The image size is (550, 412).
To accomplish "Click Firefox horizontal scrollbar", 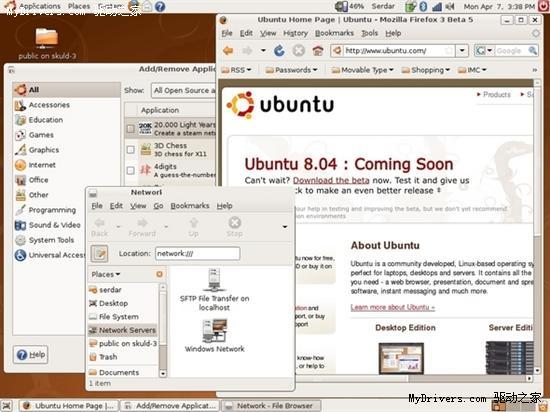I will coord(374,378).
